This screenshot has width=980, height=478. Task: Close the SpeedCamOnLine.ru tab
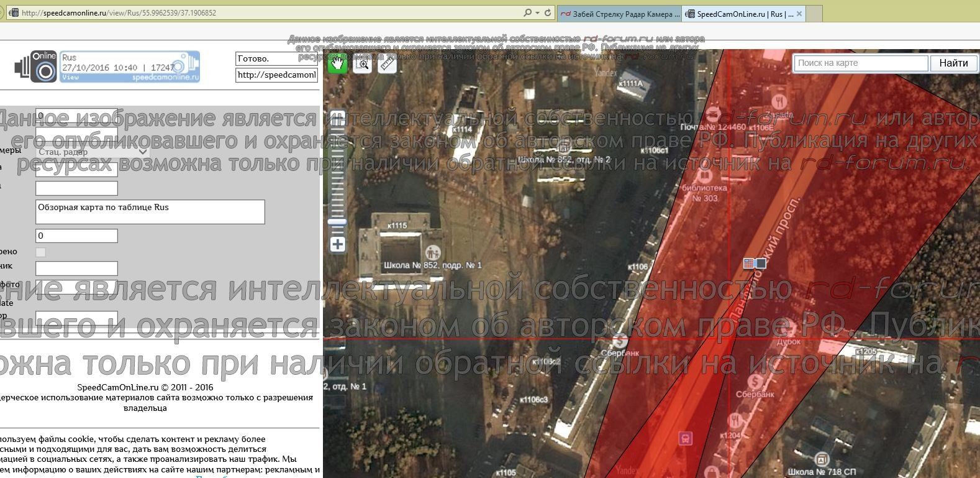[x=799, y=14]
